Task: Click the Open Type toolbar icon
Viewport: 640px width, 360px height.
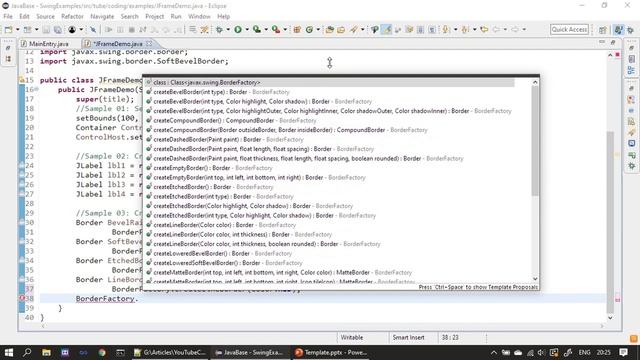Action: tap(329, 29)
